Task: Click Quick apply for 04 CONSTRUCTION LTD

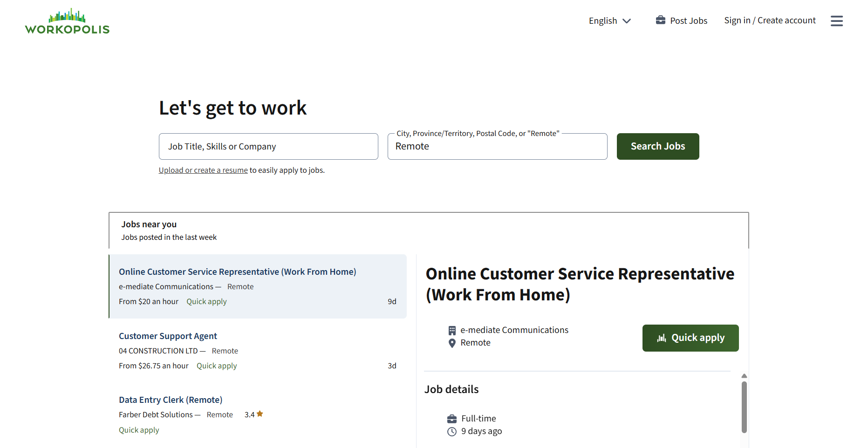Action: coord(217,366)
